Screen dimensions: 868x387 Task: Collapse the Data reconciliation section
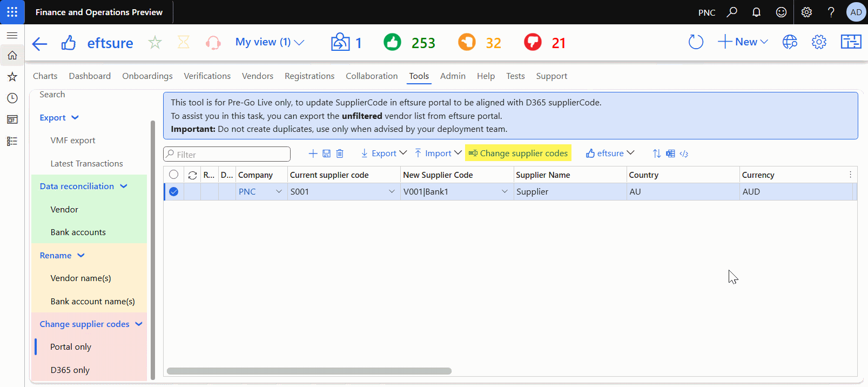point(124,186)
